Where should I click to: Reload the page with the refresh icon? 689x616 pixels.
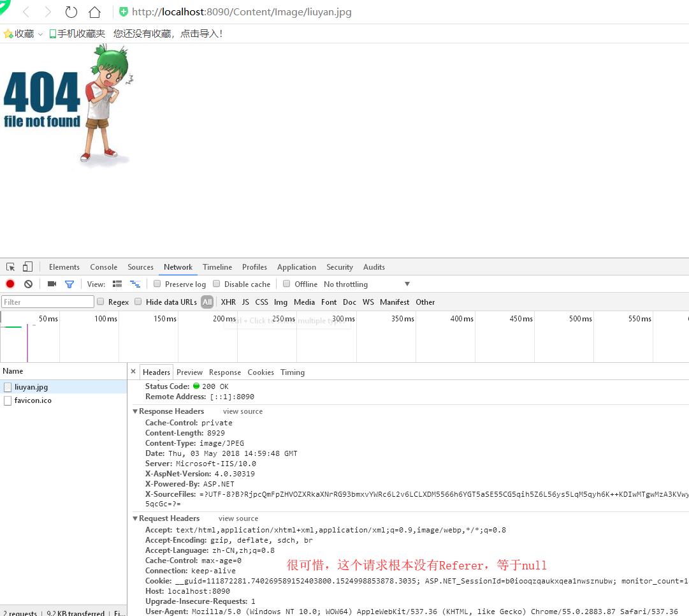71,12
